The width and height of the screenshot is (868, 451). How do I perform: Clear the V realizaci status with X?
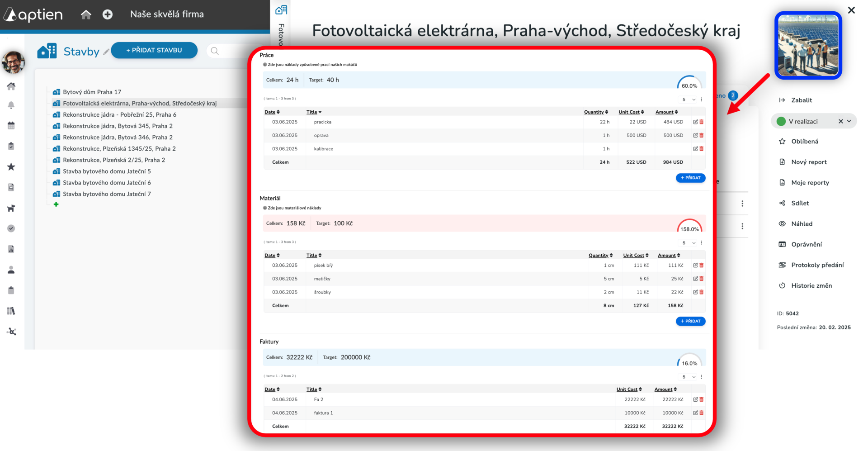coord(841,121)
